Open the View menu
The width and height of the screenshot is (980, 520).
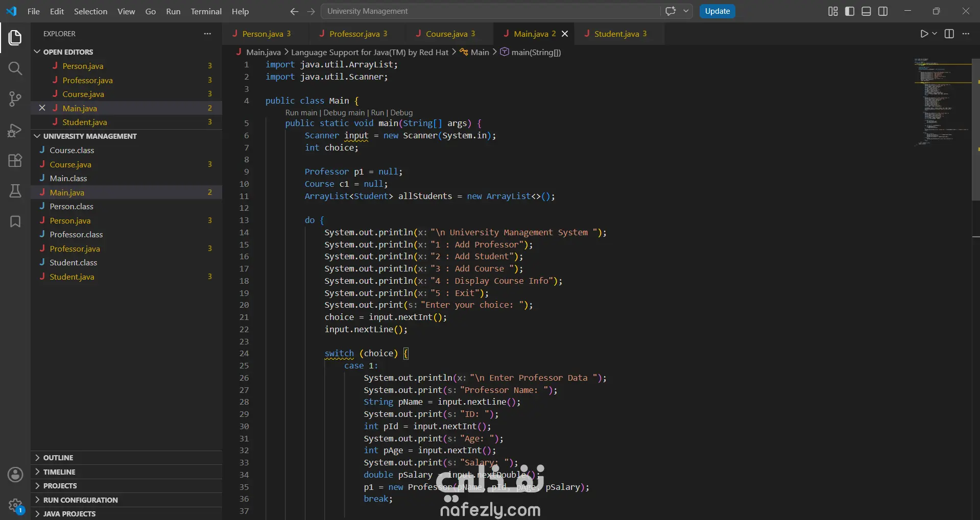(126, 11)
